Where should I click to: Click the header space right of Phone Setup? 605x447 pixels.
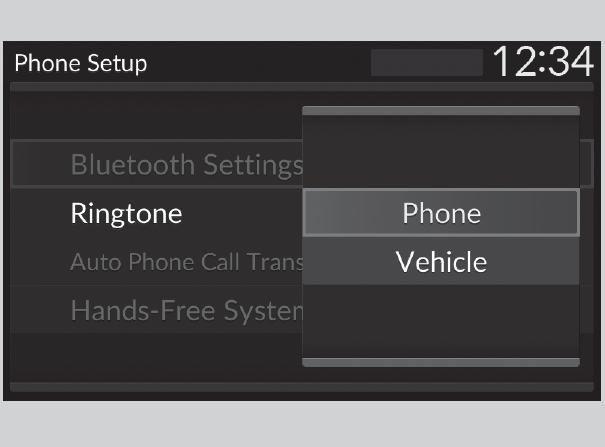(x=260, y=63)
